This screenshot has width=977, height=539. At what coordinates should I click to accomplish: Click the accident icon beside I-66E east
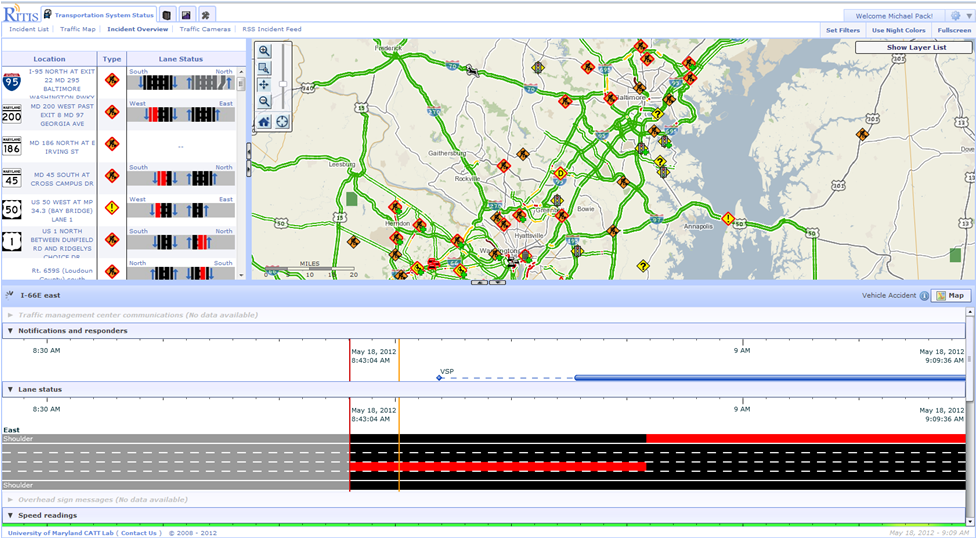(9, 295)
